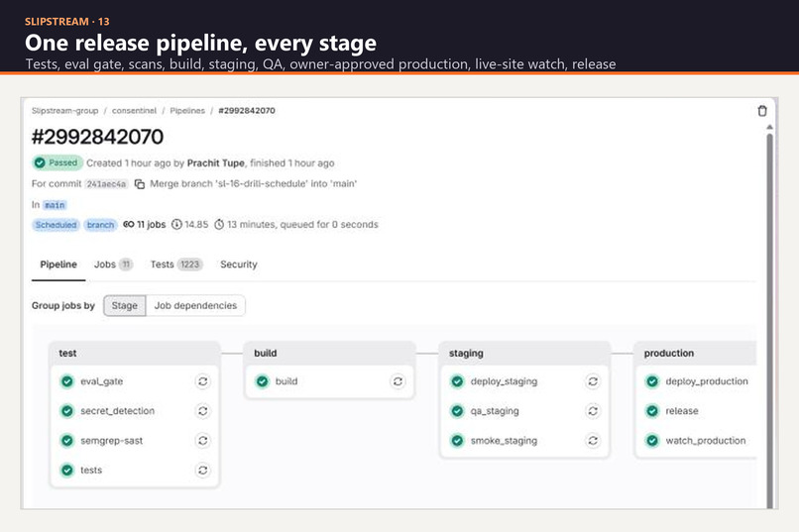Viewport: 799px width, 532px height.
Task: Click tests job passed status icon
Action: tap(67, 470)
